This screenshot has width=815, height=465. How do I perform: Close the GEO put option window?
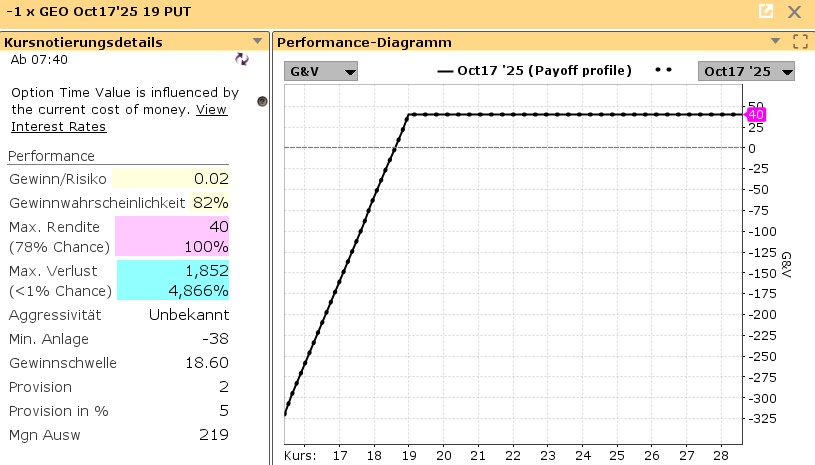tap(794, 11)
